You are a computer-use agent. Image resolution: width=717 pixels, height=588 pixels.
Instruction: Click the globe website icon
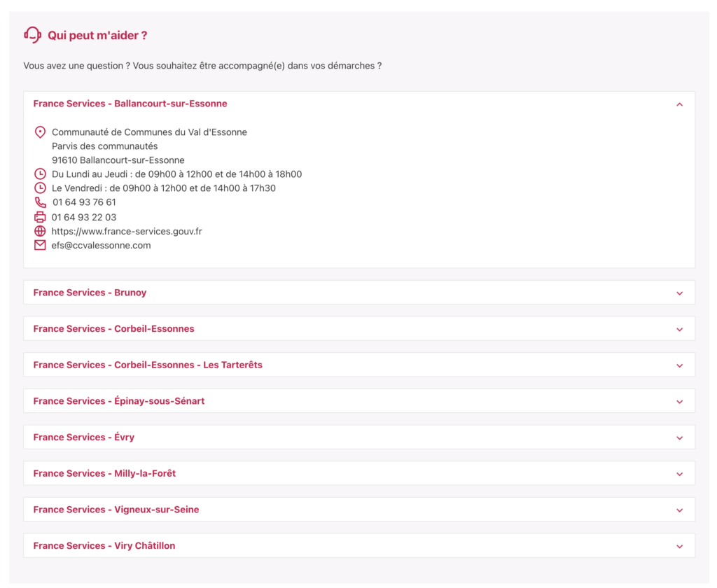pos(40,231)
